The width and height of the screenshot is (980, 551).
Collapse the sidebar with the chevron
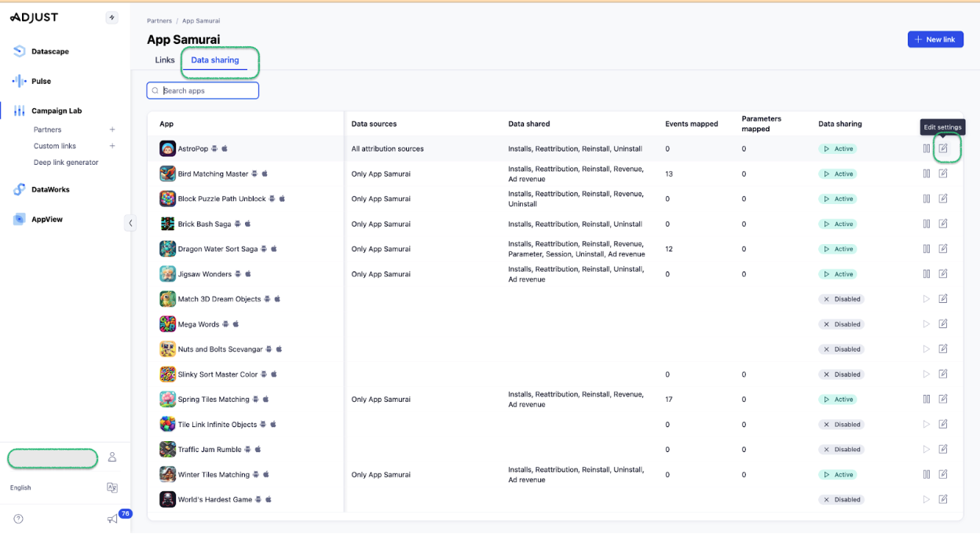[x=130, y=223]
